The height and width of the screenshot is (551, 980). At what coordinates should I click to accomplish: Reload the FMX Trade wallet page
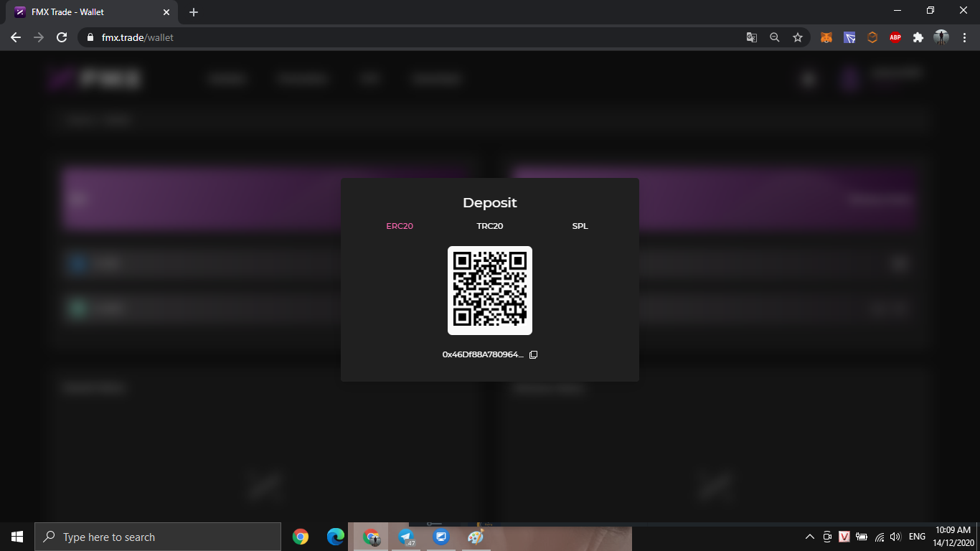62,37
